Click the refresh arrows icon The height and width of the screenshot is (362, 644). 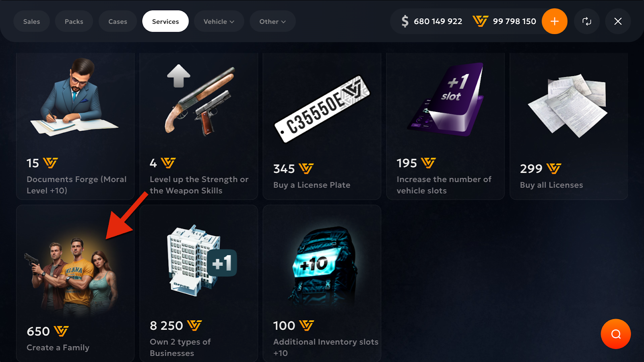coord(587,21)
